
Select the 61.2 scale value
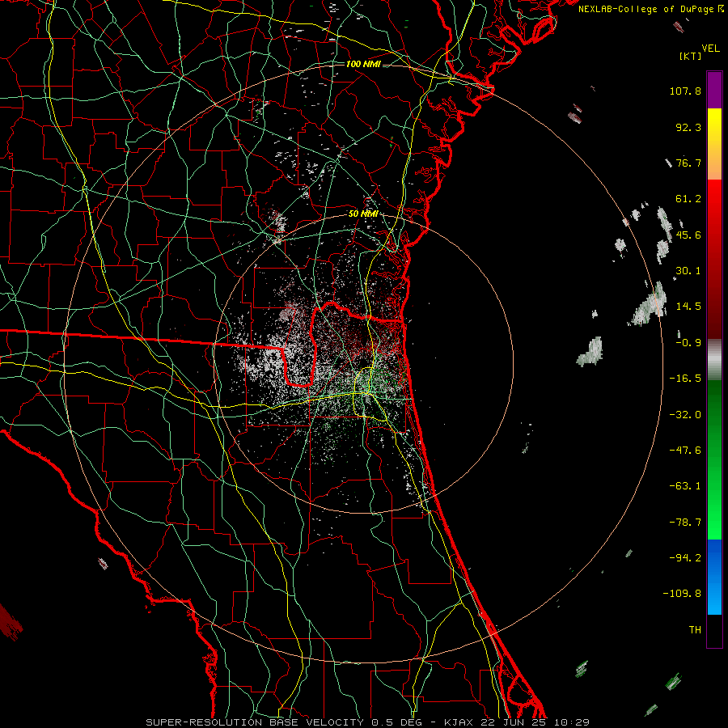click(x=688, y=199)
